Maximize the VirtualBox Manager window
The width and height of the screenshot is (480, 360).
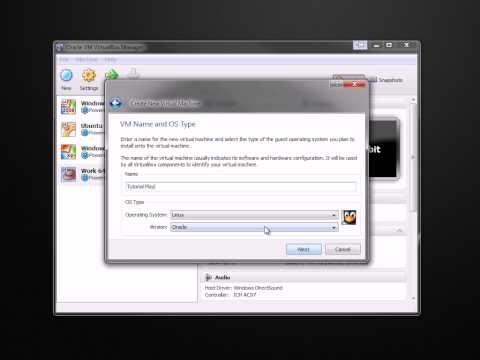[x=389, y=45]
